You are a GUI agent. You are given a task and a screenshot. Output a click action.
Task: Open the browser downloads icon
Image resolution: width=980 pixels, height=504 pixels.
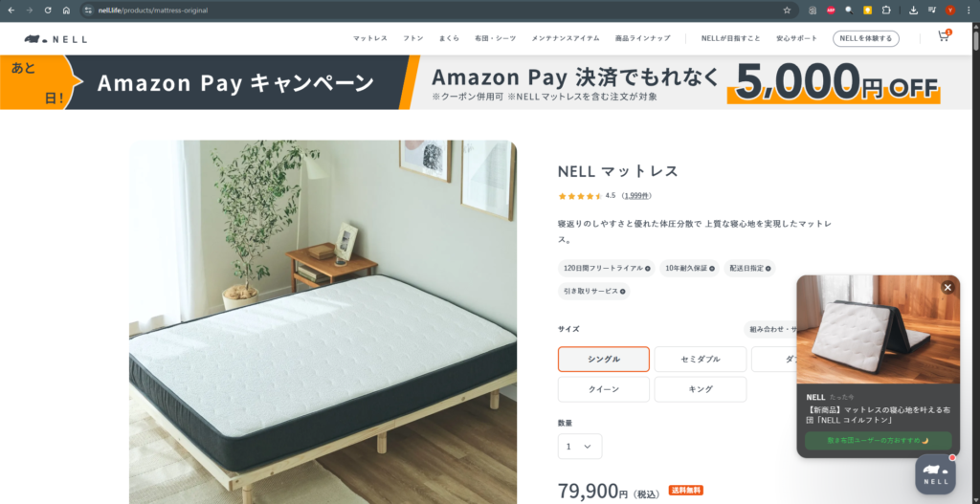coord(913,10)
